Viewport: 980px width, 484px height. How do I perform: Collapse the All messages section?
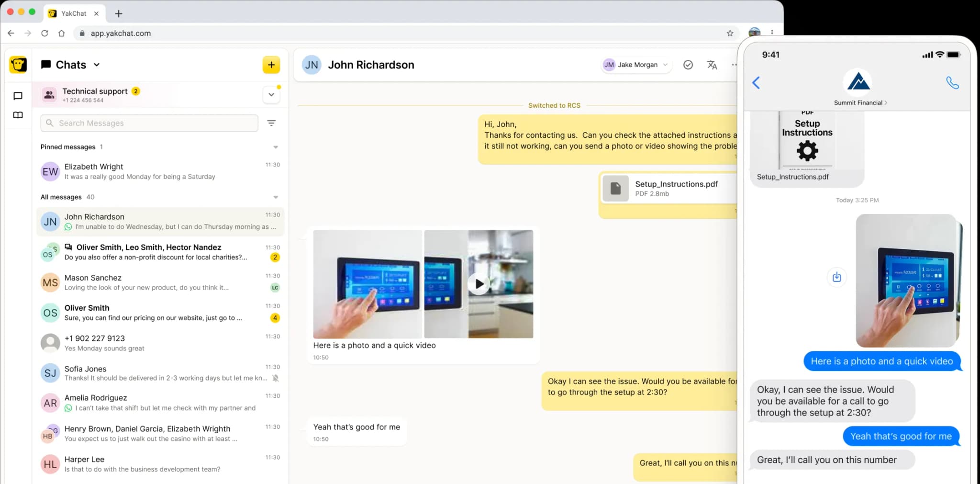tap(276, 197)
